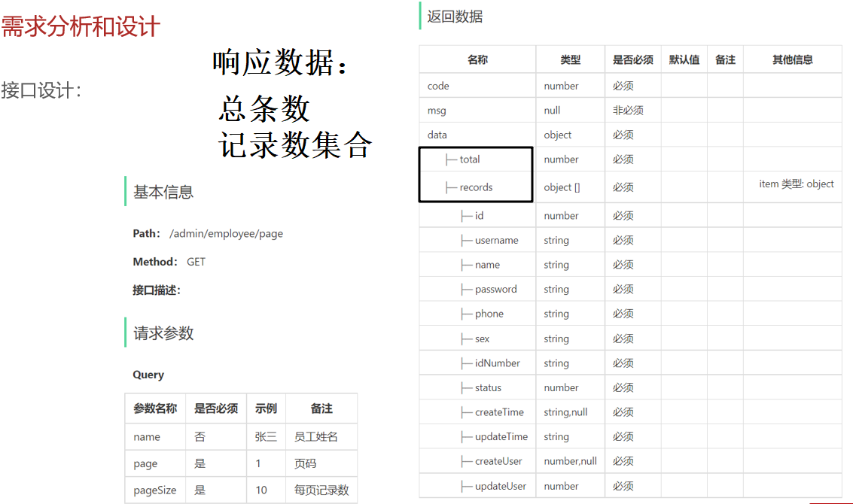Click the msg row name
The image size is (853, 504).
pos(437,111)
